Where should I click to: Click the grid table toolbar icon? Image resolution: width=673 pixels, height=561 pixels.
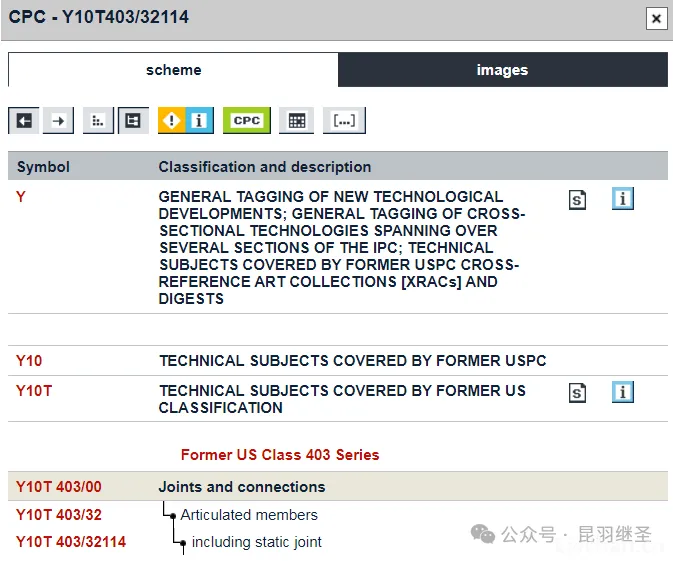pyautogui.click(x=296, y=121)
